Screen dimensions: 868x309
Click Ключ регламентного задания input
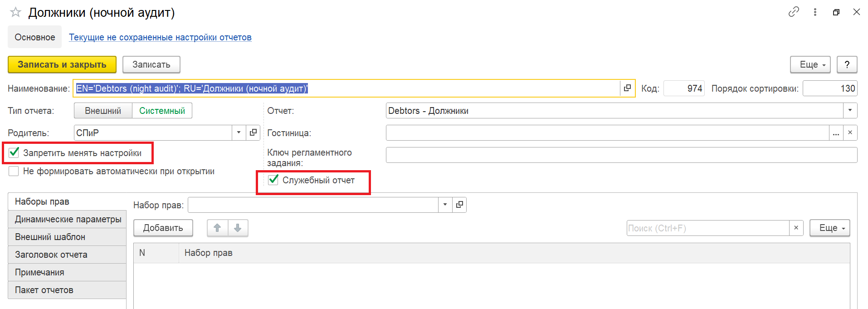coord(621,155)
